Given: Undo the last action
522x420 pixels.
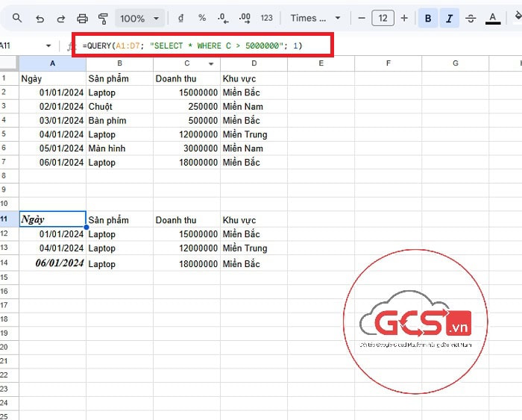Looking at the screenshot, I should 40,18.
